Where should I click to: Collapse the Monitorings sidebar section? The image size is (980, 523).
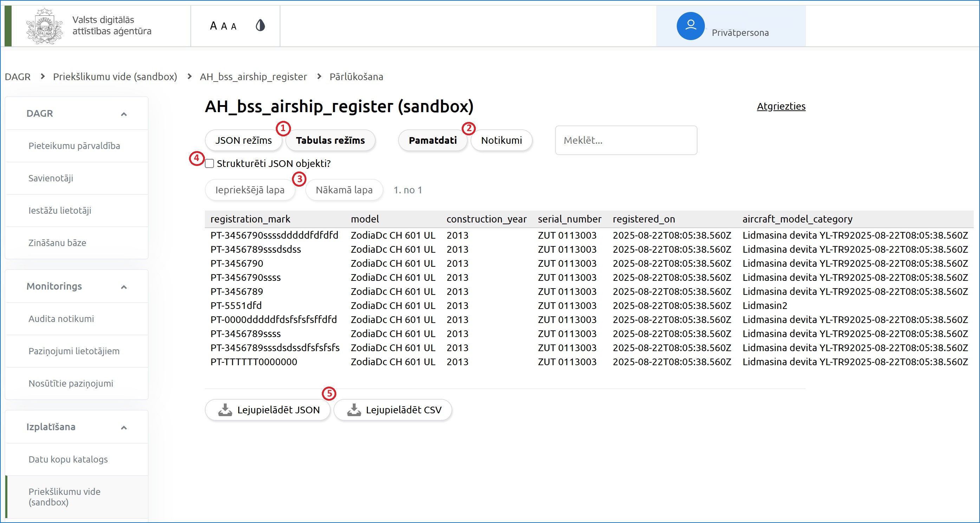tap(124, 287)
